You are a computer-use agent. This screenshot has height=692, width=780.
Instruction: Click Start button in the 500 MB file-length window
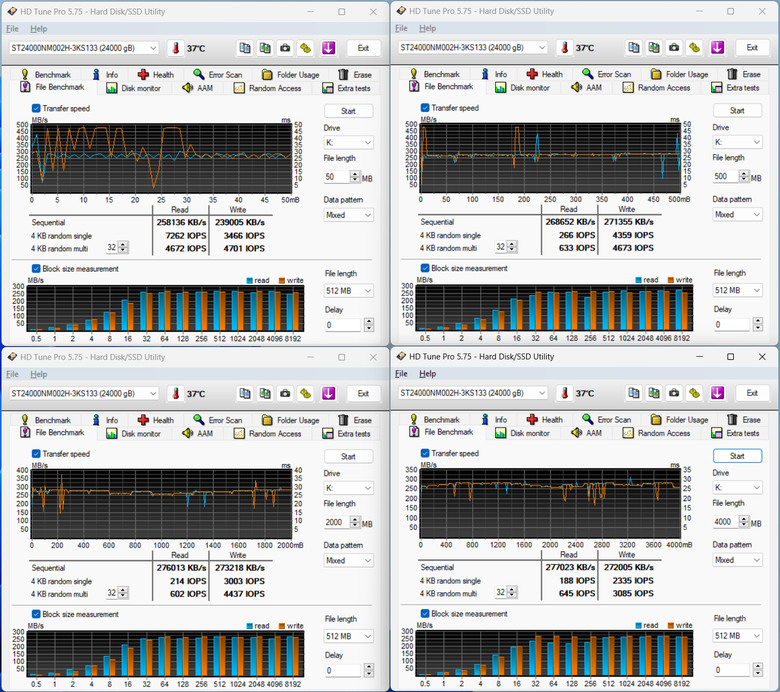[x=737, y=110]
